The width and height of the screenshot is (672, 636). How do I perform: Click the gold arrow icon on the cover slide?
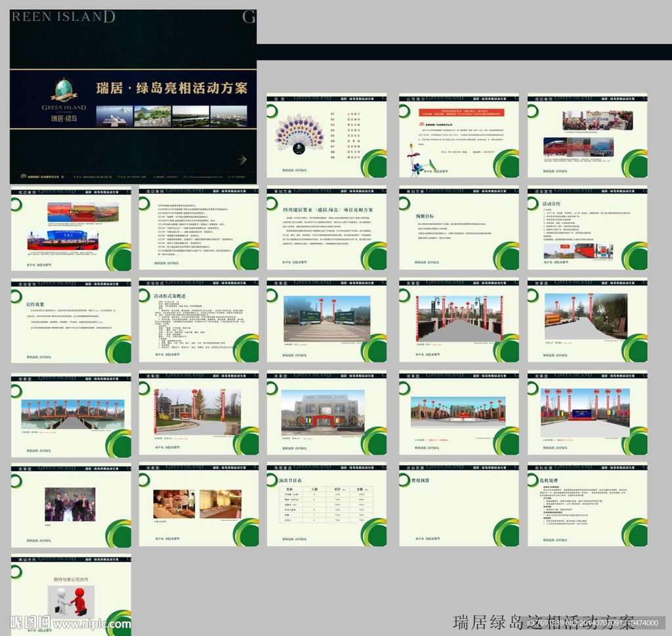tap(243, 159)
